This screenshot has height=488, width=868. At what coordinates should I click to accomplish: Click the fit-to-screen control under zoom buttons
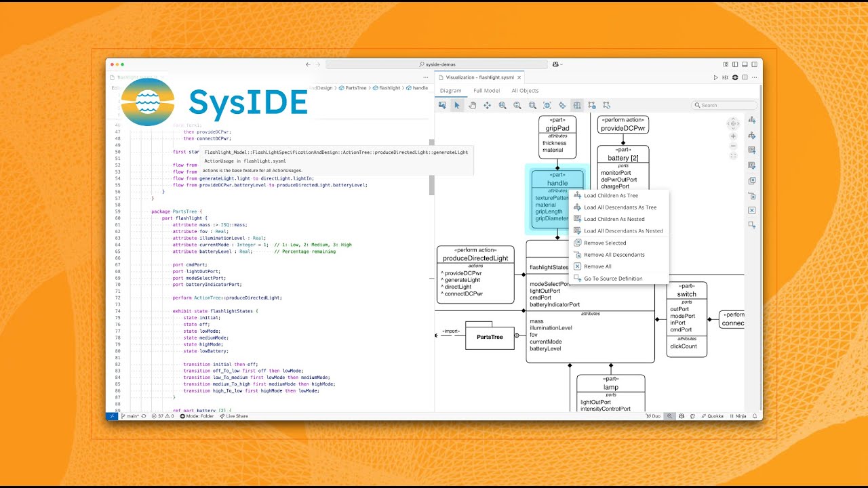tap(733, 156)
